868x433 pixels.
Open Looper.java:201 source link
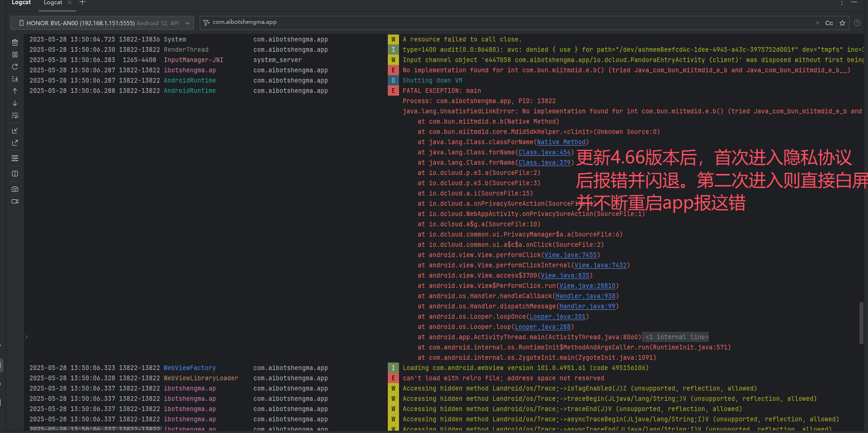click(x=557, y=316)
